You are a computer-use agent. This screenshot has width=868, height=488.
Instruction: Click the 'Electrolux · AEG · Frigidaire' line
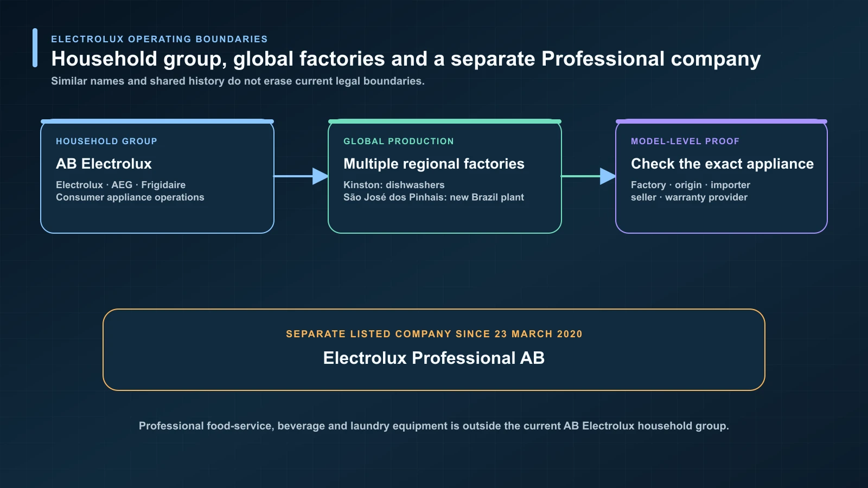[x=120, y=185]
